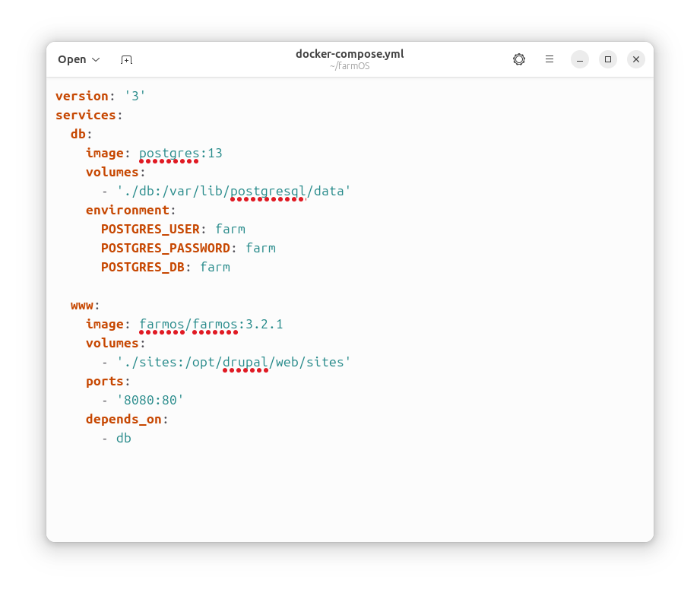Click the 'depends_on' key
Screen dimensions: 700x593
pyautogui.click(x=123, y=419)
